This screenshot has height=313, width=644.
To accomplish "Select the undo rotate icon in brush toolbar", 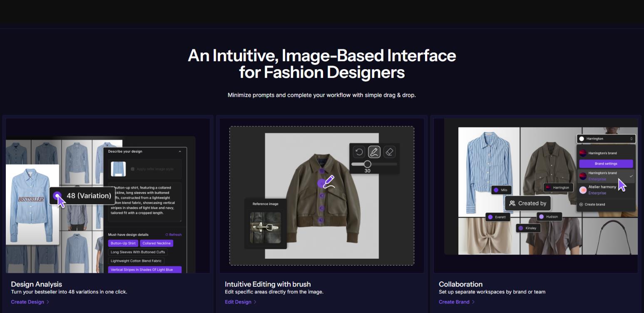I will (359, 152).
